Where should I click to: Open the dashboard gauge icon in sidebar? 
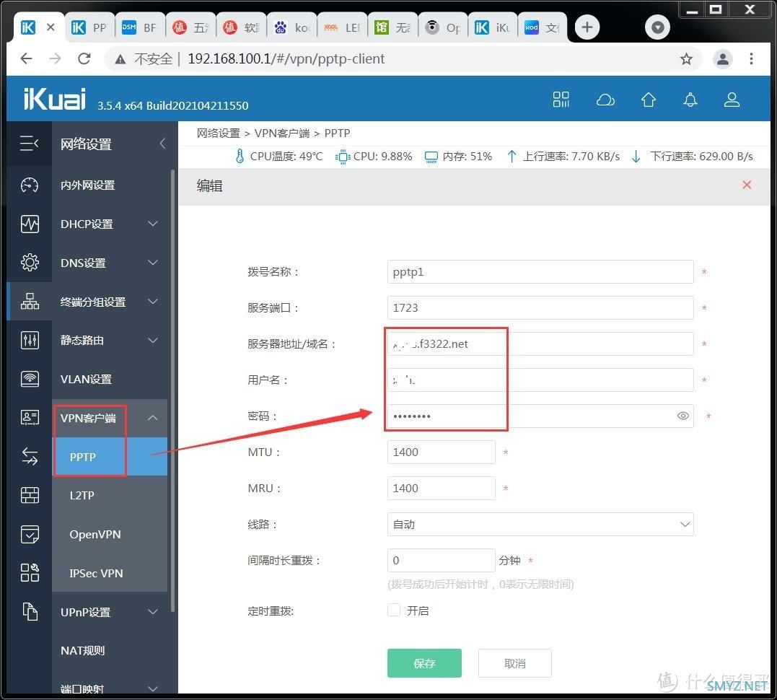(x=30, y=185)
